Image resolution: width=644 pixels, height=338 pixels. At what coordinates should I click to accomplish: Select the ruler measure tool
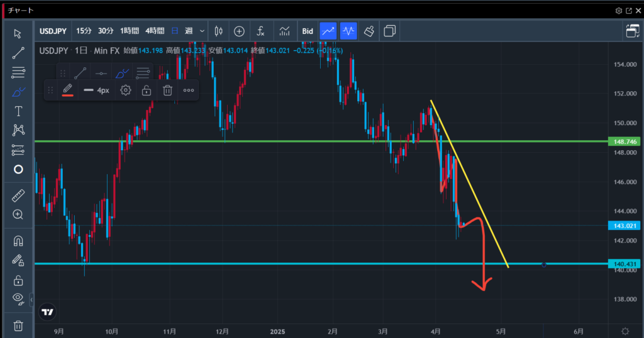pos(18,195)
